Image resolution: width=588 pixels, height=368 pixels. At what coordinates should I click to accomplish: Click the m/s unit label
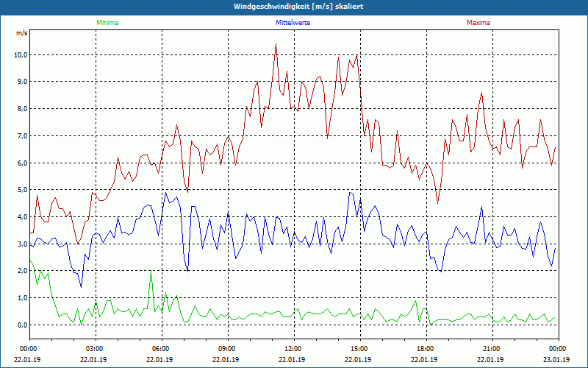22,33
